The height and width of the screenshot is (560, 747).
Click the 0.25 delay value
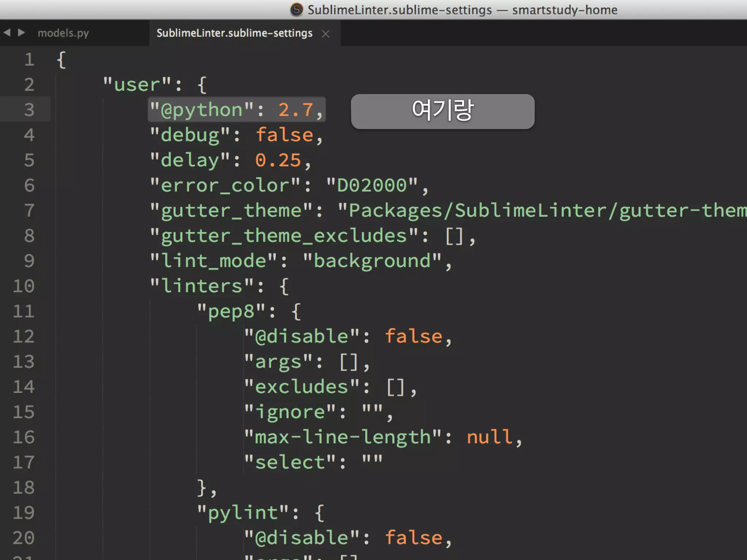tap(278, 160)
